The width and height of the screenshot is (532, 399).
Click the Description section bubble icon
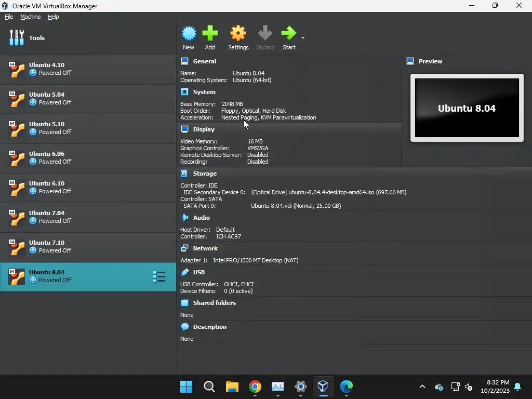click(184, 327)
